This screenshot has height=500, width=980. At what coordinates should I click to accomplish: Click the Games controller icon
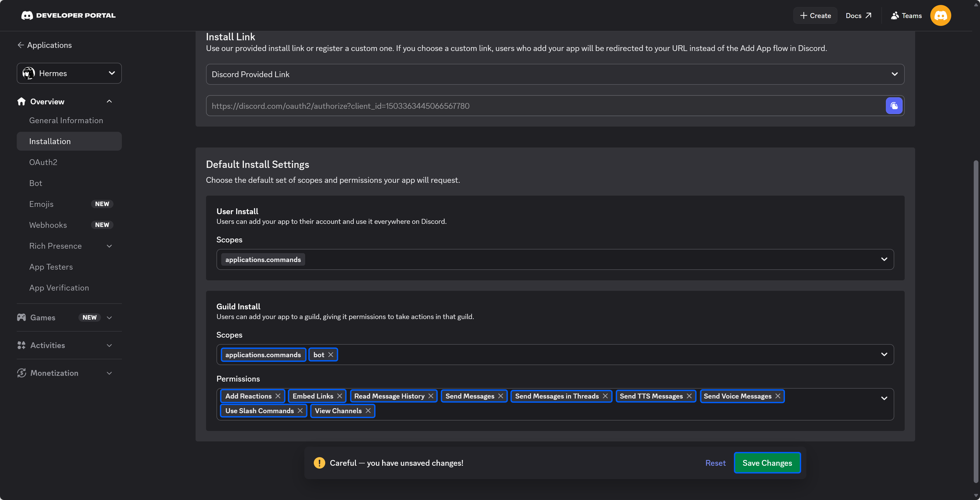pyautogui.click(x=21, y=317)
